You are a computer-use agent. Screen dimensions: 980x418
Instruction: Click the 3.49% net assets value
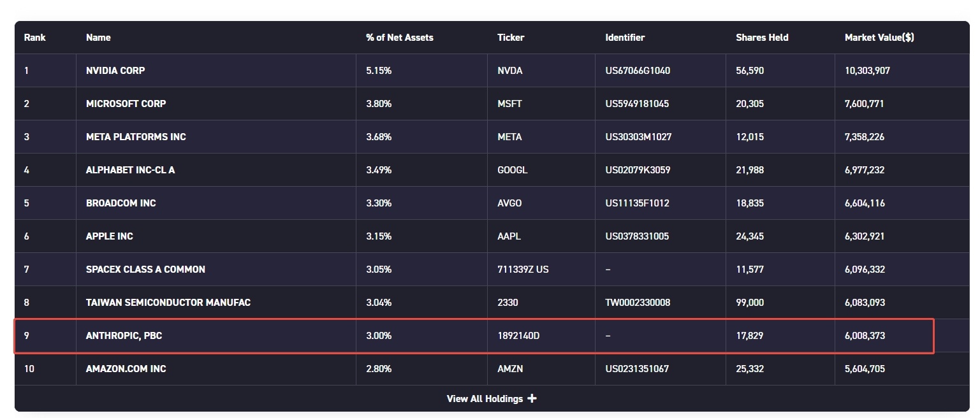click(379, 170)
